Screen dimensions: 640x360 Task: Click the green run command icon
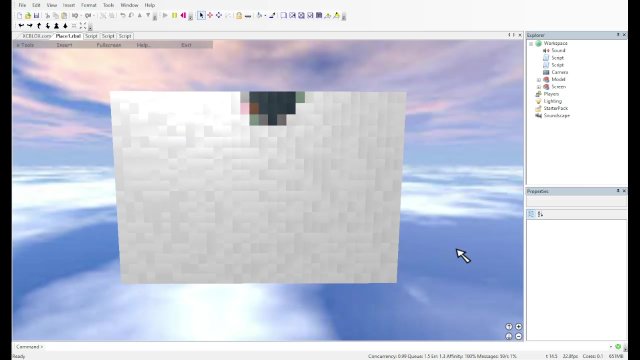(618, 347)
